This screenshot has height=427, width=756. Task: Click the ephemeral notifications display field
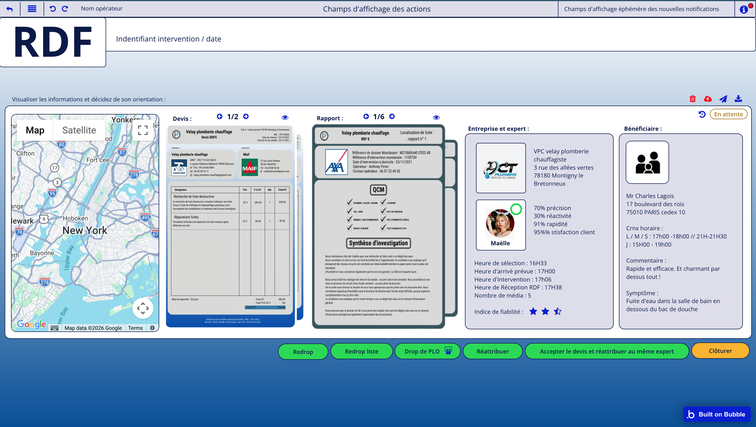click(648, 9)
